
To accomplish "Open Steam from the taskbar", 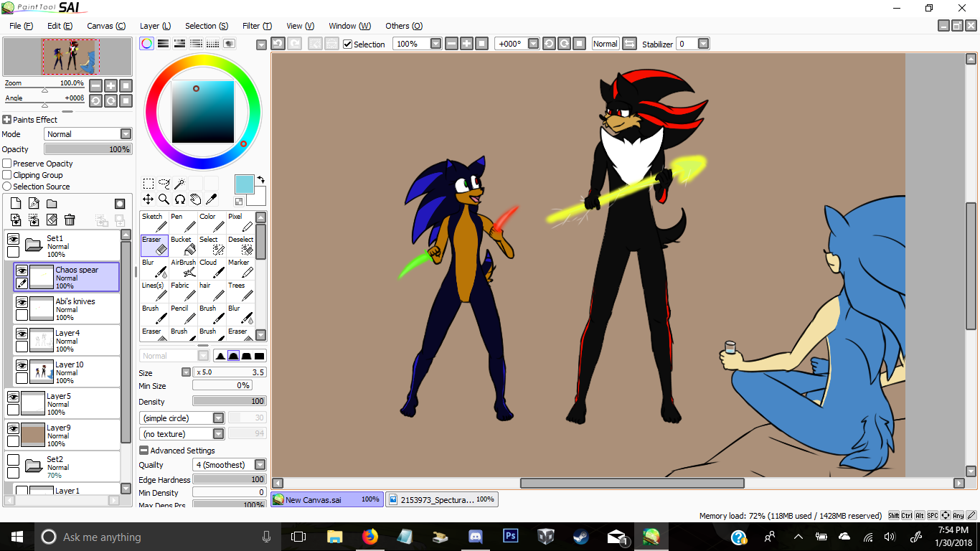I will (x=581, y=537).
